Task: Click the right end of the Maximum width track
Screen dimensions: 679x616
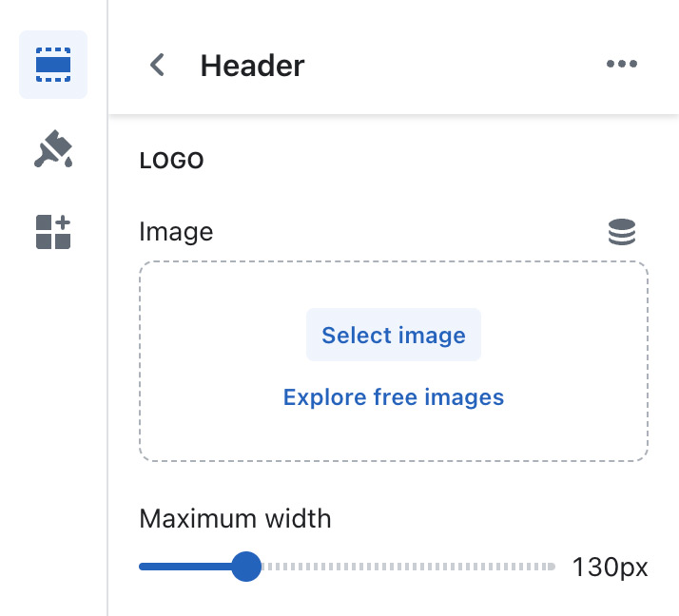Action: pyautogui.click(x=551, y=568)
